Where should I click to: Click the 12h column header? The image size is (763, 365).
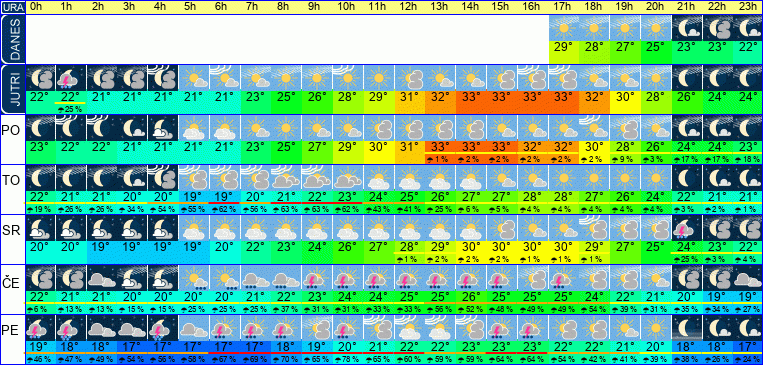click(410, 7)
